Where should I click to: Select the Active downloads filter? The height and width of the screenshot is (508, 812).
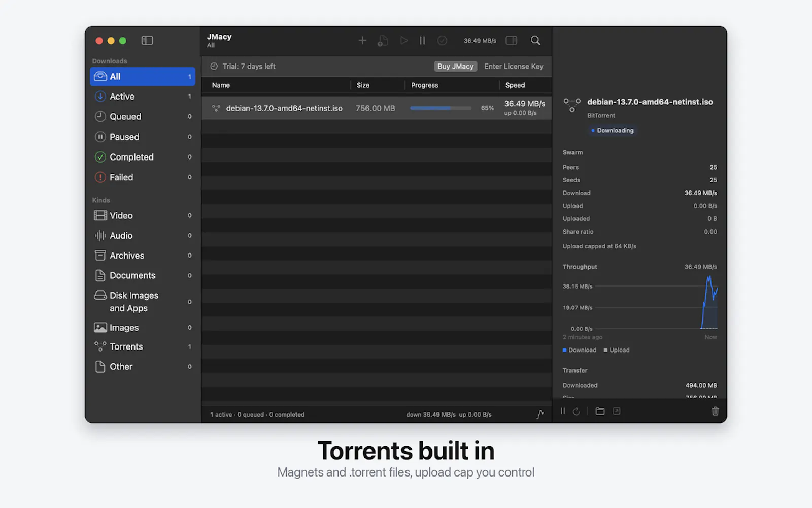(143, 97)
